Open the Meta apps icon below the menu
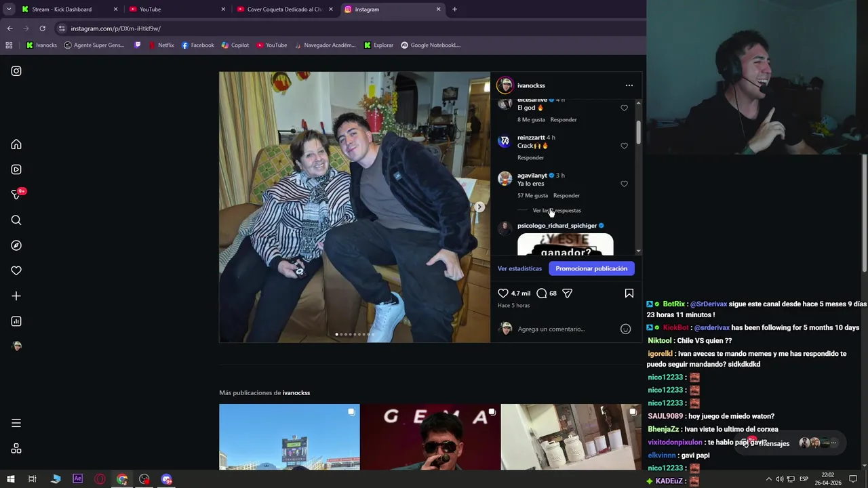868x488 pixels. pyautogui.click(x=16, y=449)
